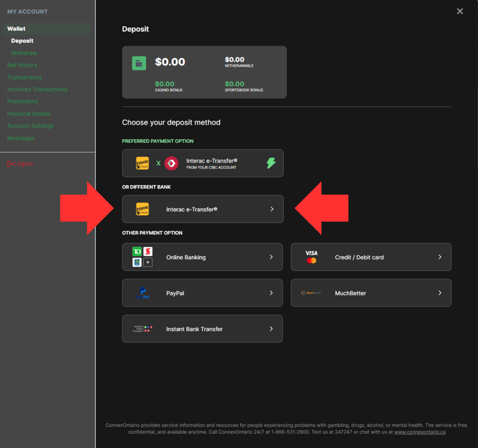Expand Interac e-Transfer chevron arrow
478x448 pixels.
click(x=271, y=209)
